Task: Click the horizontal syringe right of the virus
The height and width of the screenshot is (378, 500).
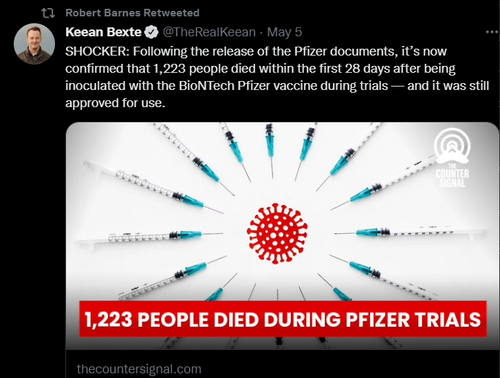Action: (x=410, y=231)
